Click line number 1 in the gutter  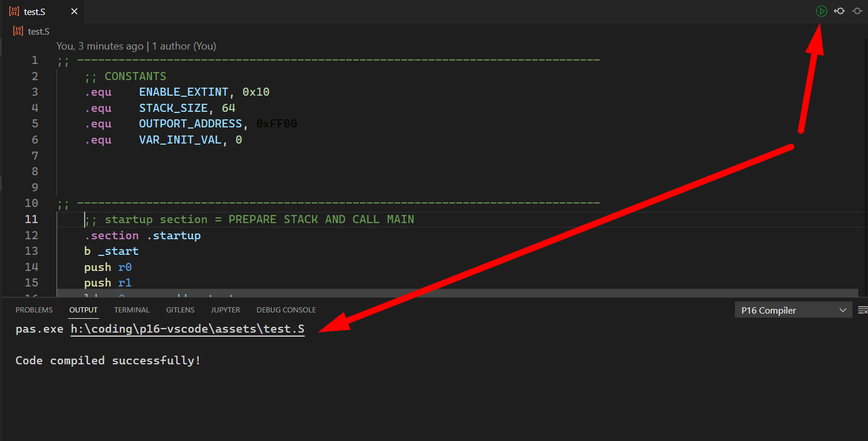[x=35, y=61]
